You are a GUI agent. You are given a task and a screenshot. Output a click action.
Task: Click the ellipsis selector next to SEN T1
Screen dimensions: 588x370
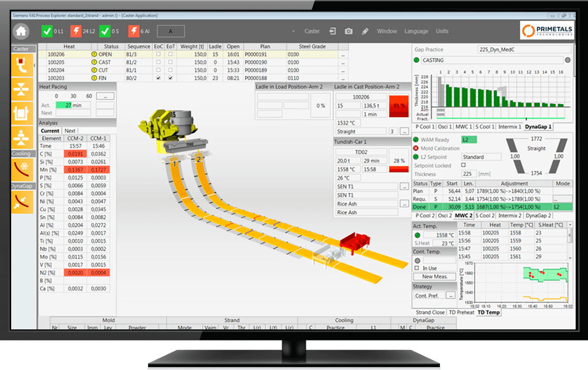coord(404,186)
